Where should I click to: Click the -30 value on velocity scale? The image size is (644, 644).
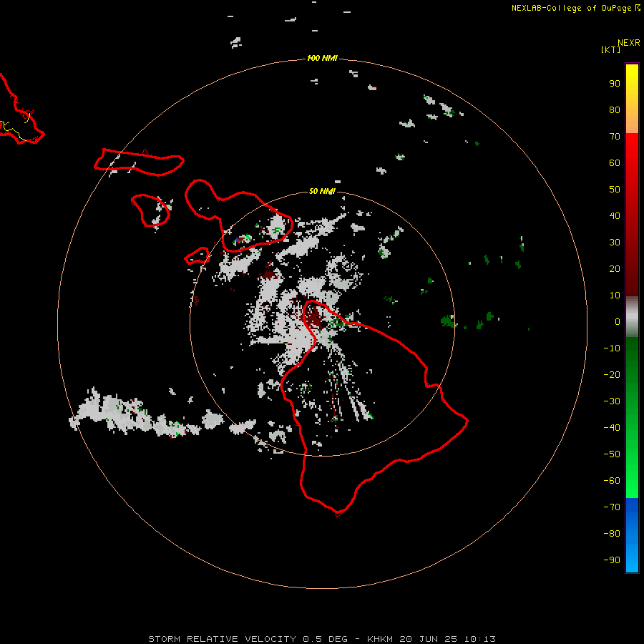click(612, 401)
